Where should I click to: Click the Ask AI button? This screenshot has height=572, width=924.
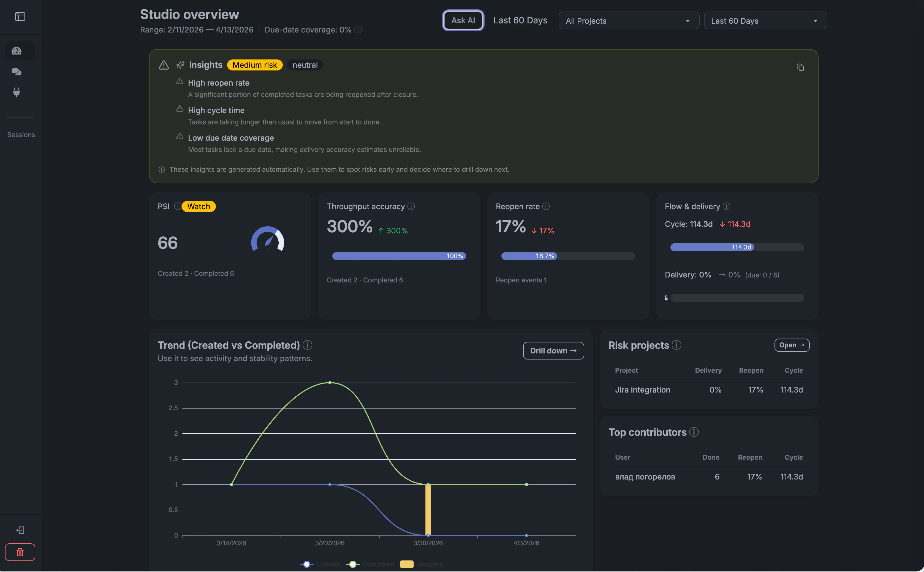pos(463,20)
